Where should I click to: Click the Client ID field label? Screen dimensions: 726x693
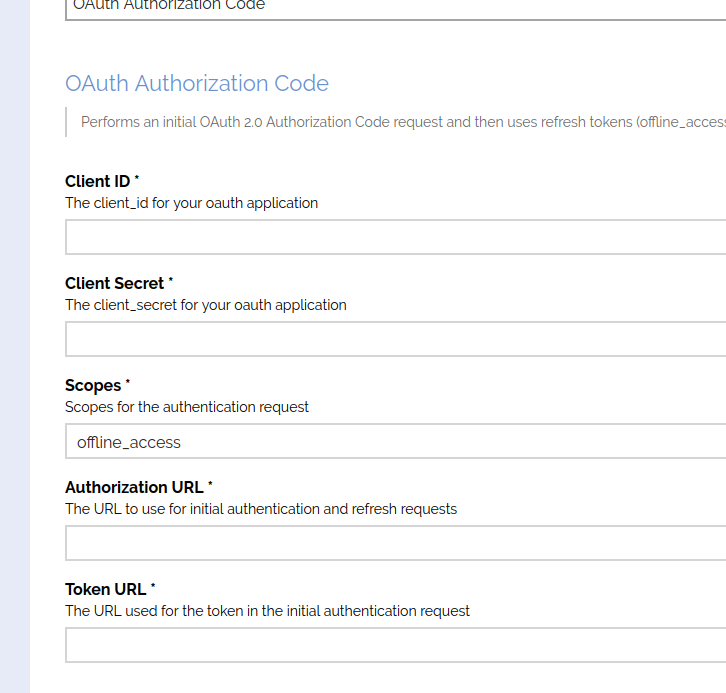pyautogui.click(x=101, y=181)
